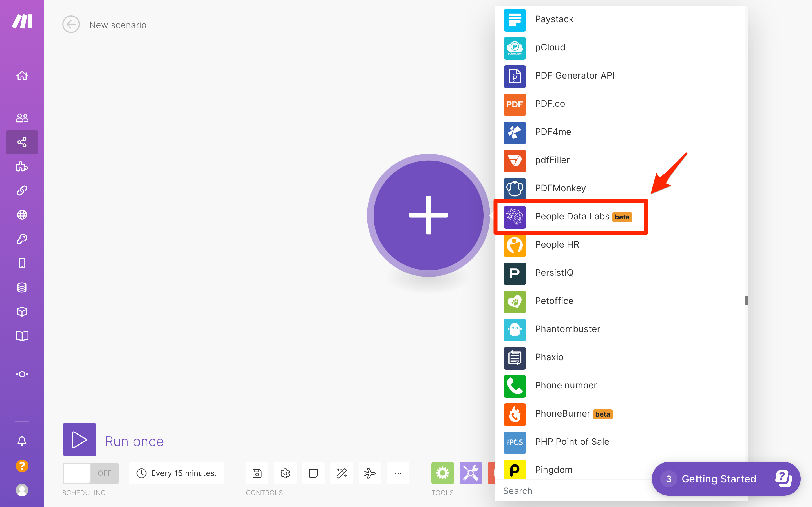Open Webhooks globe icon in sidebar
812x507 pixels.
22,215
